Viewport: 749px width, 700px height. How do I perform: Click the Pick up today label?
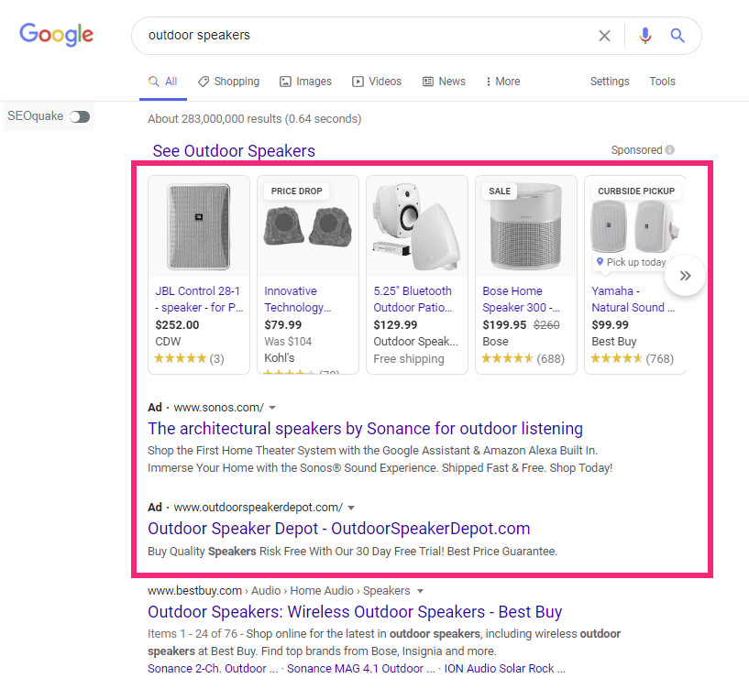(x=632, y=262)
